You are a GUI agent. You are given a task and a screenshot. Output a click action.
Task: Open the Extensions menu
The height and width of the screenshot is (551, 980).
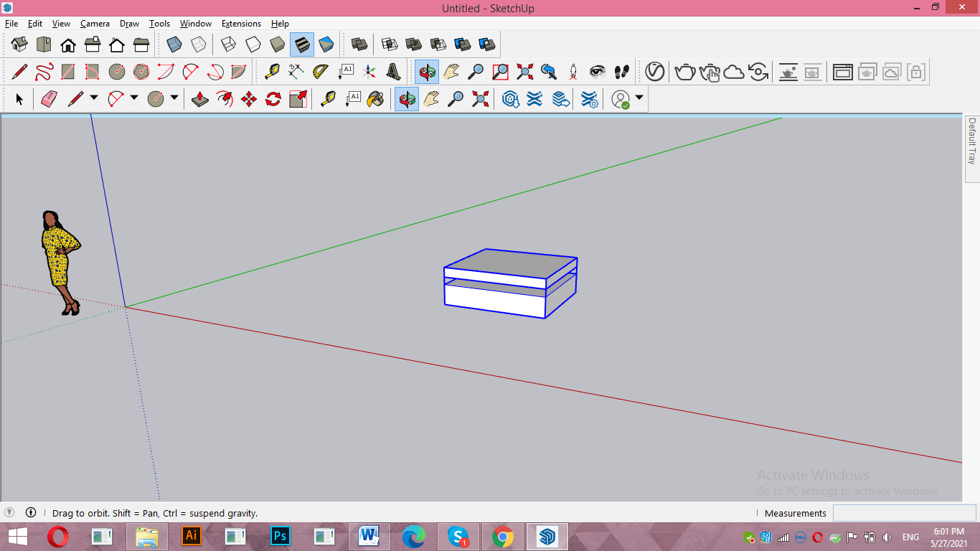click(x=241, y=24)
